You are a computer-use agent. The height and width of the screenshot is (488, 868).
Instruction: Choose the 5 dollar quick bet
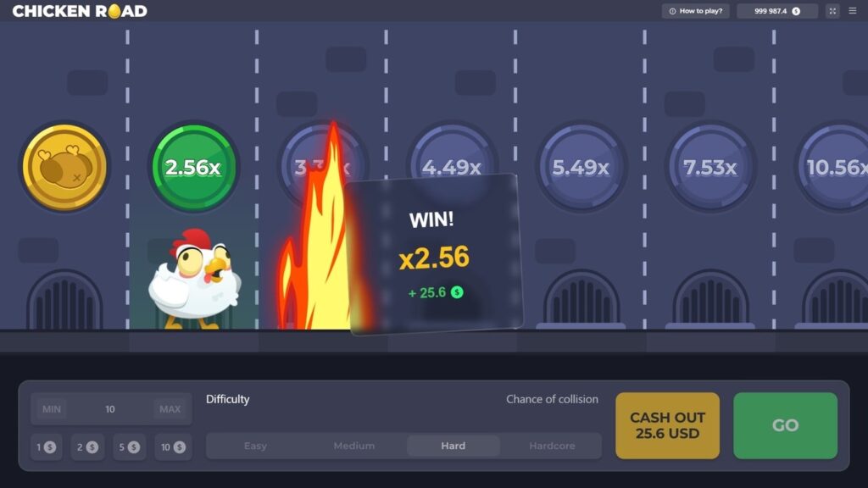click(129, 446)
